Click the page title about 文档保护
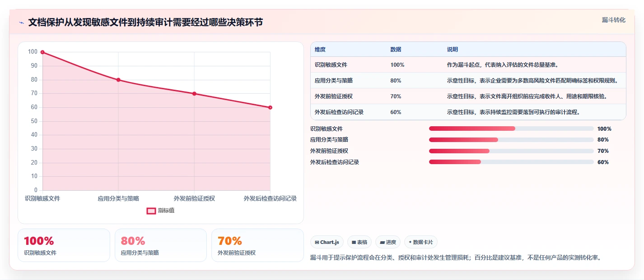This screenshot has height=280, width=644. pos(145,23)
